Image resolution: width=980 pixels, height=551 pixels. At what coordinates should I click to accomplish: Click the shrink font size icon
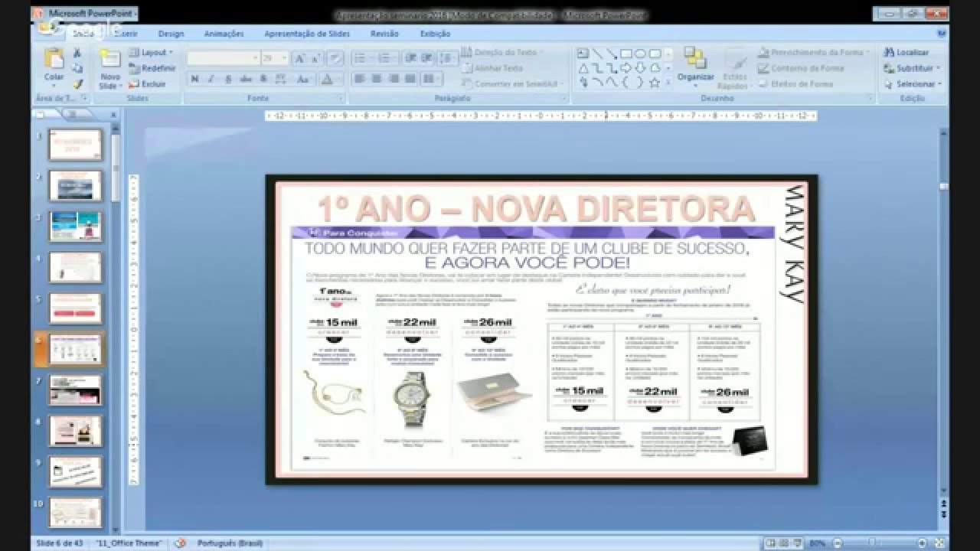pos(316,58)
